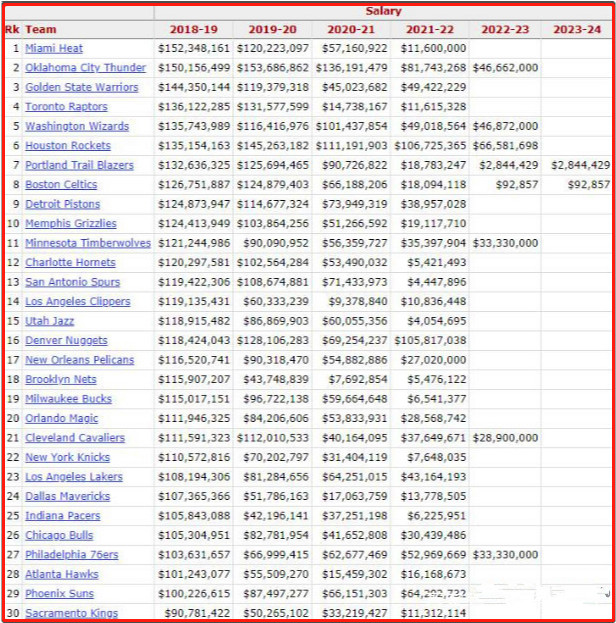Click the 2023-24 column header
616x623 pixels.
pyautogui.click(x=577, y=30)
